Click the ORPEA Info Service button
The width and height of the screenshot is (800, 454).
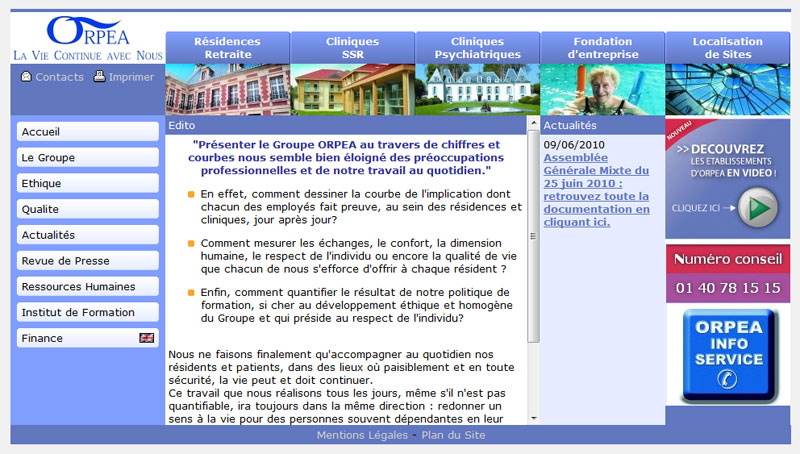pyautogui.click(x=729, y=356)
